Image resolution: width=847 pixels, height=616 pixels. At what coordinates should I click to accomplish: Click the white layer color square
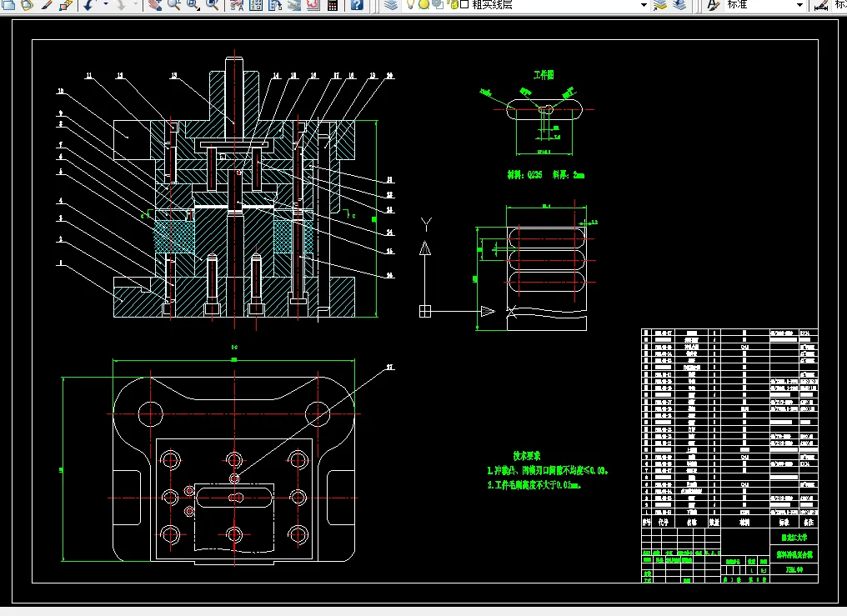pyautogui.click(x=464, y=4)
